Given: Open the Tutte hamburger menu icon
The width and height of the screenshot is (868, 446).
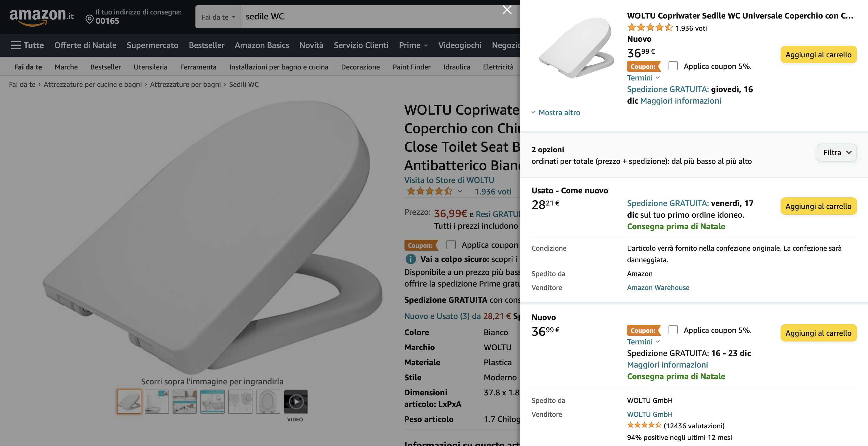Looking at the screenshot, I should pyautogui.click(x=16, y=45).
